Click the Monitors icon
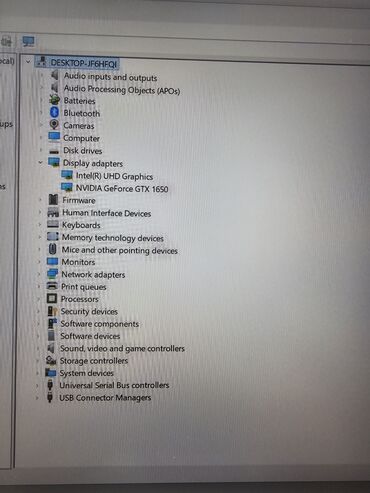Viewport: 370px width, 493px height. [52, 261]
